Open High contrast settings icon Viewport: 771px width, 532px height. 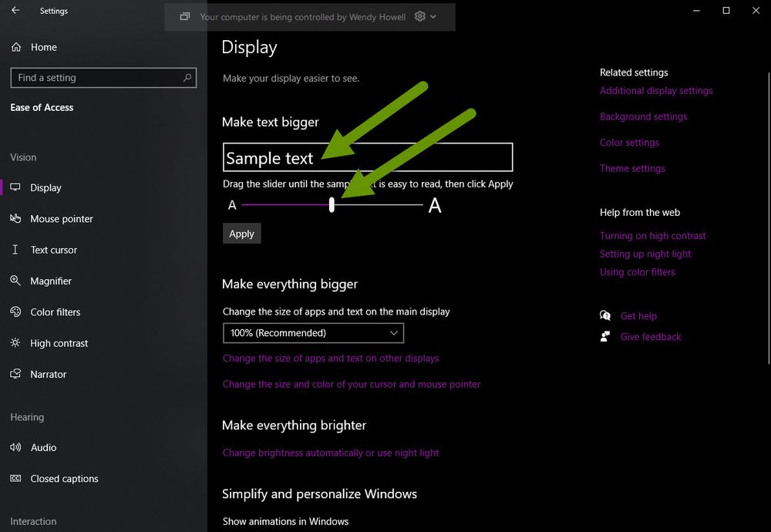(x=15, y=343)
